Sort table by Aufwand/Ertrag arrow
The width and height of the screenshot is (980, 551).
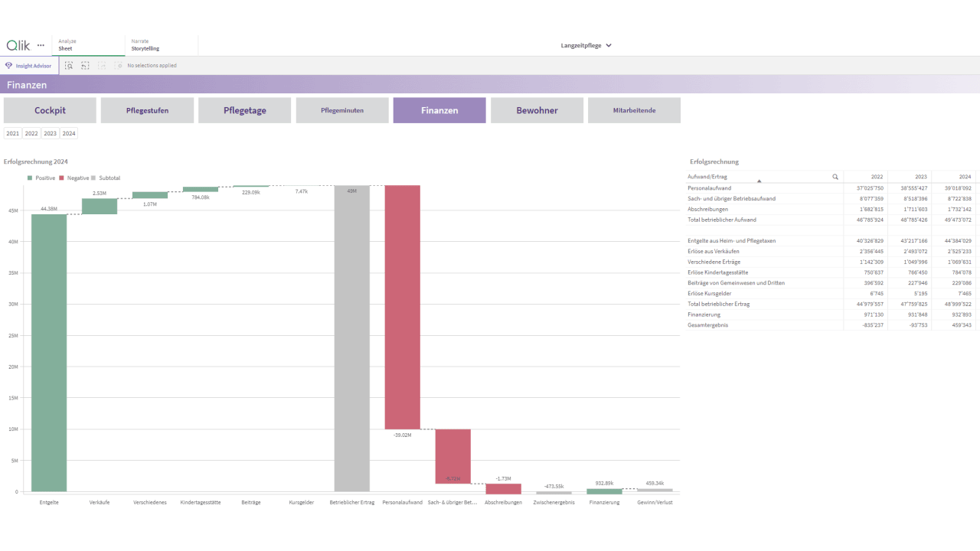(x=759, y=181)
